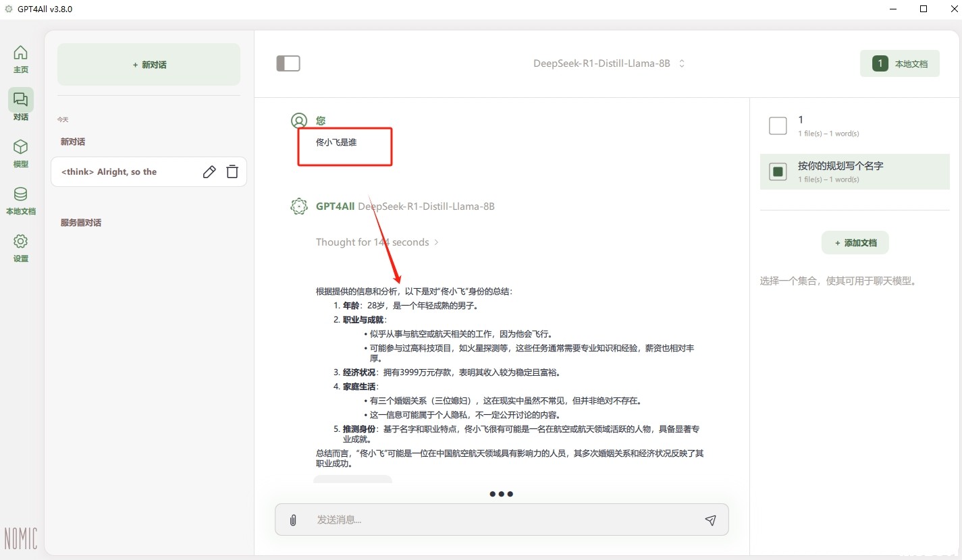Click the '佟小飞是谁' user message text
Image resolution: width=962 pixels, height=560 pixels.
[x=336, y=142]
